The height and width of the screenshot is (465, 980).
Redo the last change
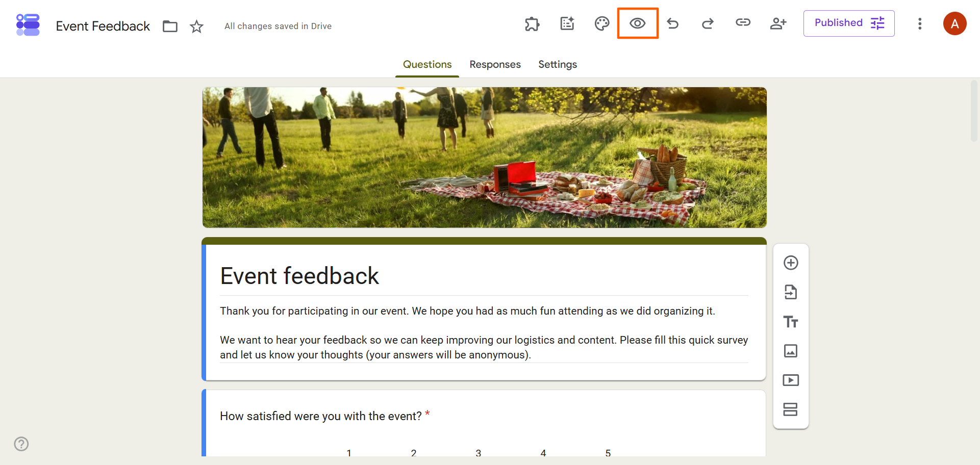708,23
